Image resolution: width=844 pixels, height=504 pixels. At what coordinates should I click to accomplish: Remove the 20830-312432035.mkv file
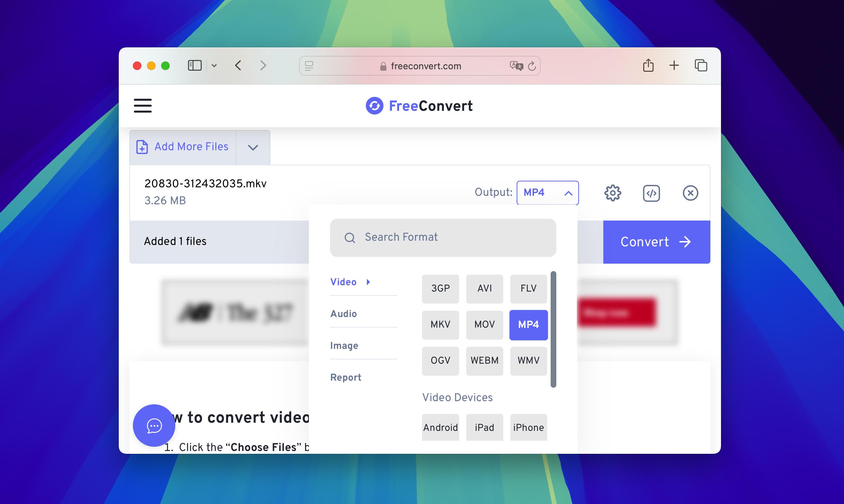pos(690,193)
